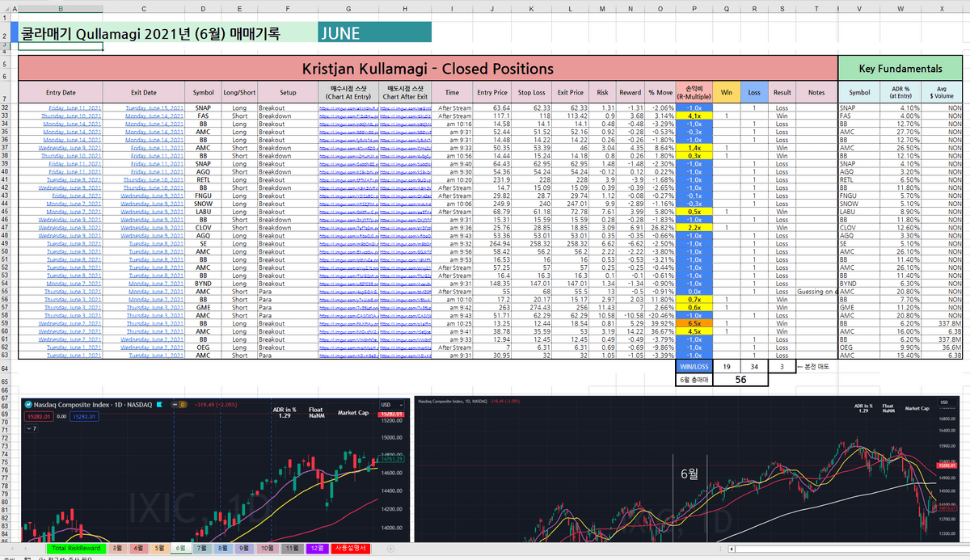Open the Friday, June 11 SNAP entry date link
Screen dimensions: 970x560
pos(76,107)
